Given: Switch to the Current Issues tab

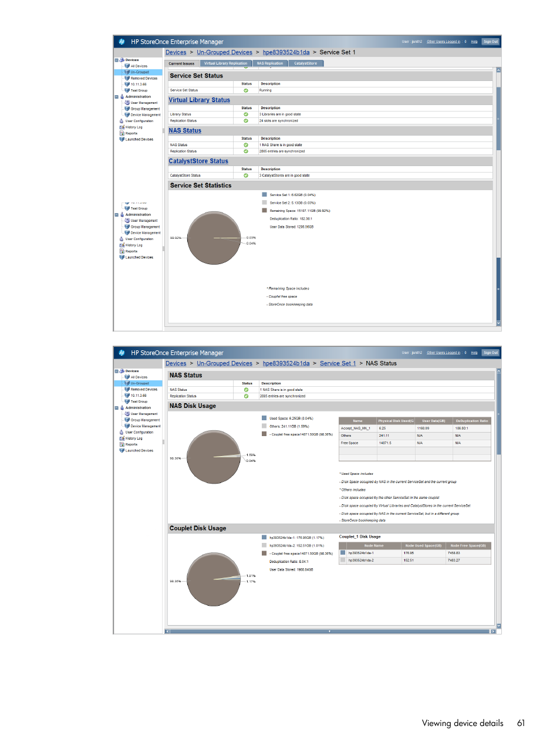Looking at the screenshot, I should click(181, 63).
